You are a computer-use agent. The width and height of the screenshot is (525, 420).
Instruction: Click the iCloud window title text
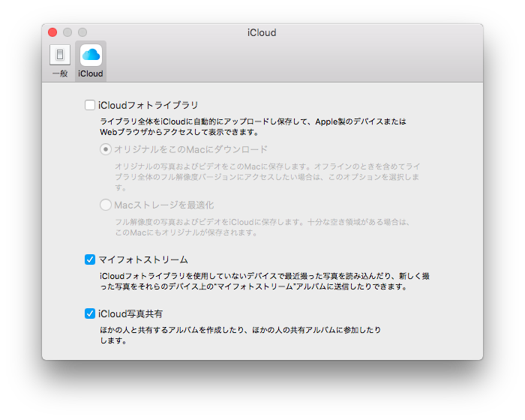[x=262, y=32]
